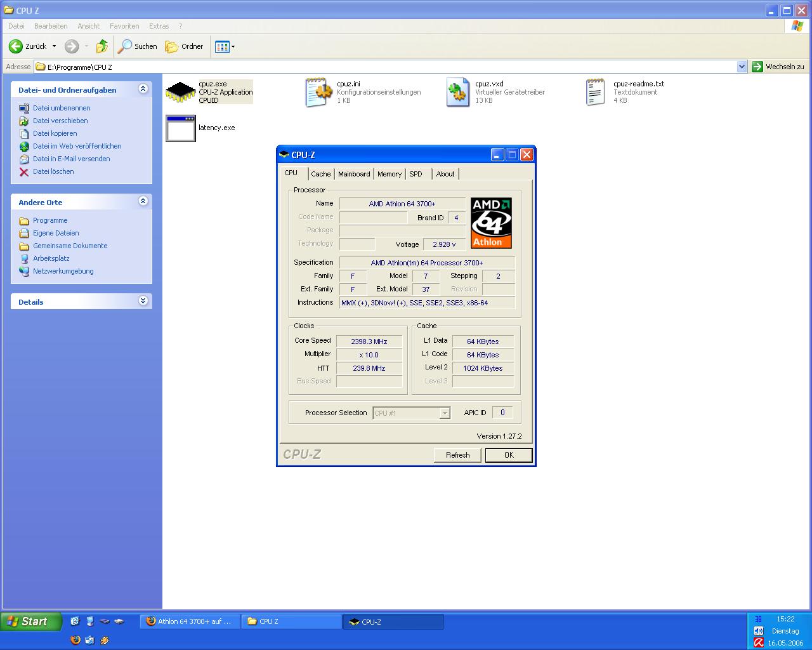This screenshot has height=650, width=812.
Task: Collapse the Datei- und Ordneraufgaben panel
Action: click(143, 89)
